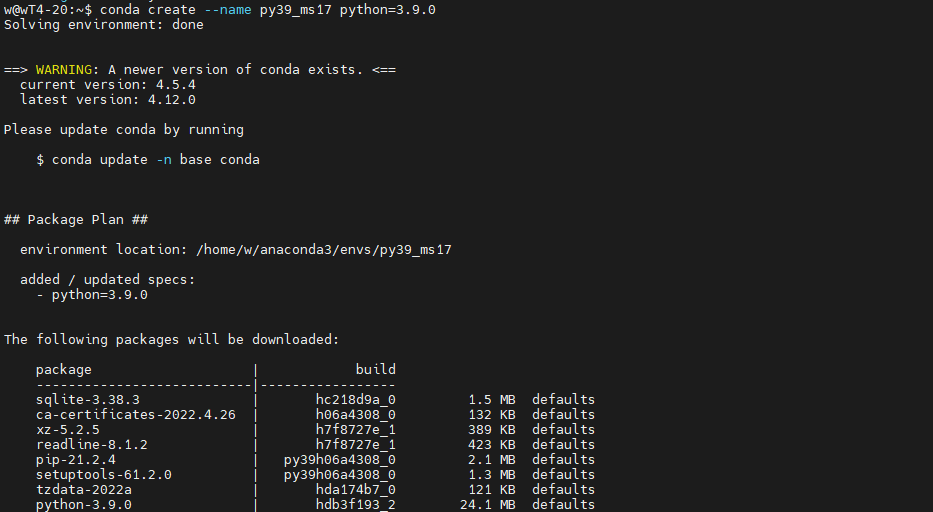Select the 'conda update -n base conda' command
The height and width of the screenshot is (512, 933).
coord(155,160)
